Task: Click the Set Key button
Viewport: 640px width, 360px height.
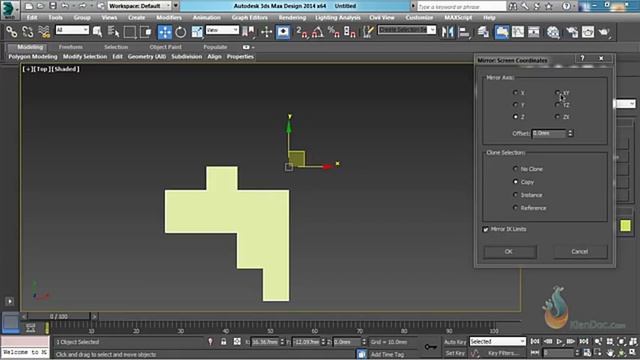Action: [x=455, y=353]
